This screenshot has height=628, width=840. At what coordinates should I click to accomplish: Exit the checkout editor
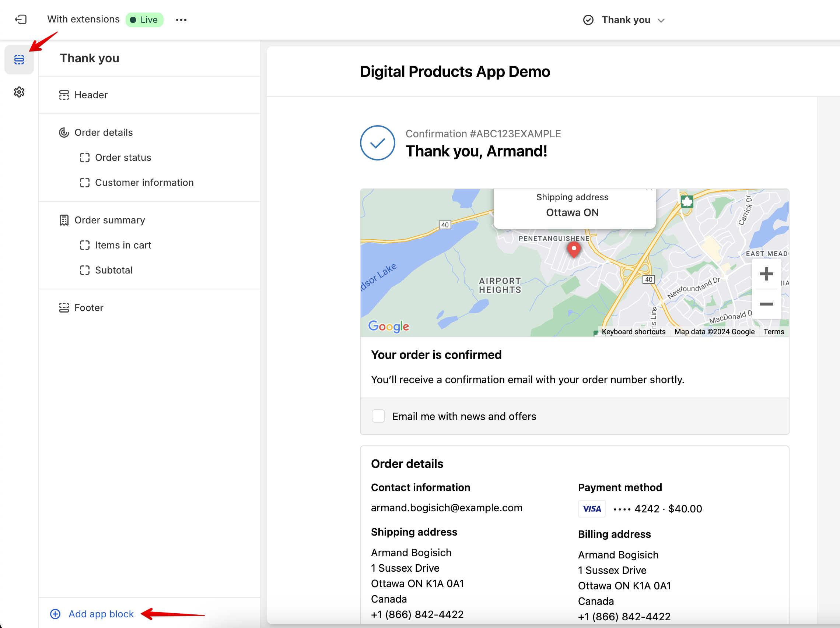21,20
